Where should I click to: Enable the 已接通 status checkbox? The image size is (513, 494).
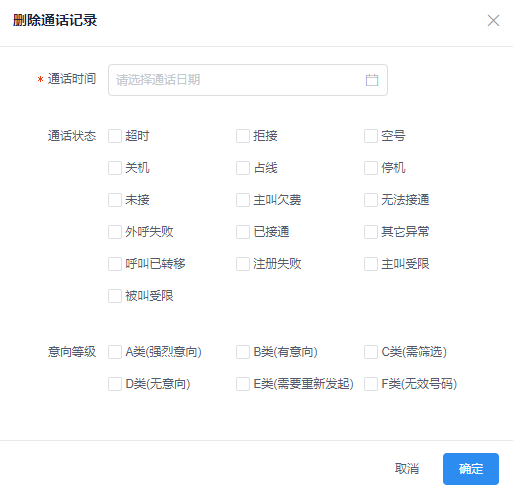point(243,232)
